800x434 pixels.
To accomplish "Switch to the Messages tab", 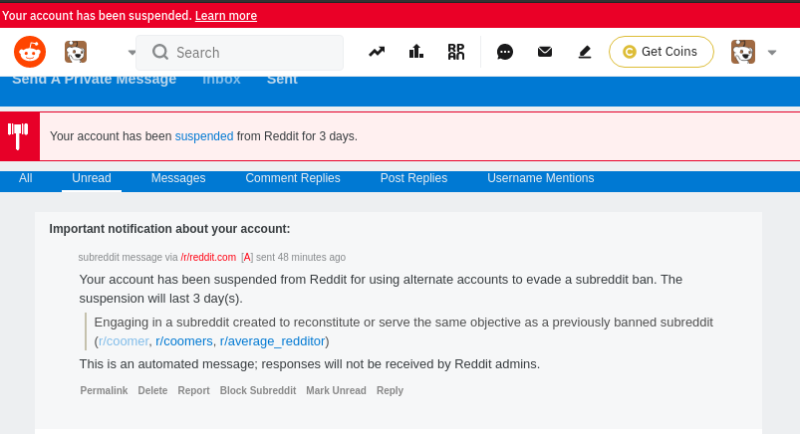I will (178, 178).
